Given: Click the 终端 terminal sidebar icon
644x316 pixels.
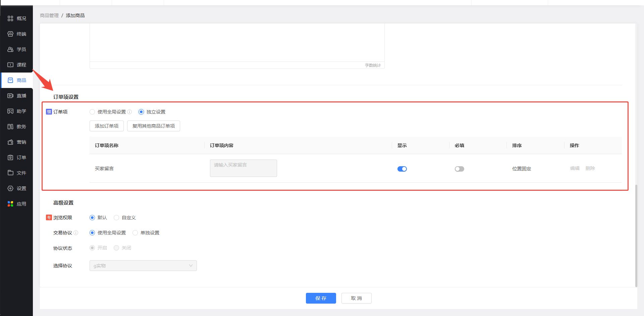Looking at the screenshot, I should 10,34.
